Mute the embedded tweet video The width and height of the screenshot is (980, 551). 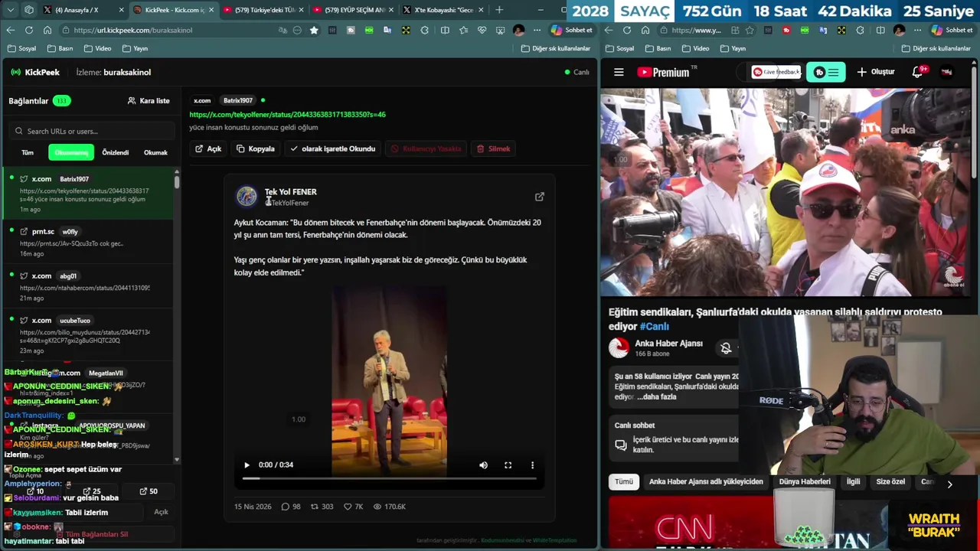point(483,465)
